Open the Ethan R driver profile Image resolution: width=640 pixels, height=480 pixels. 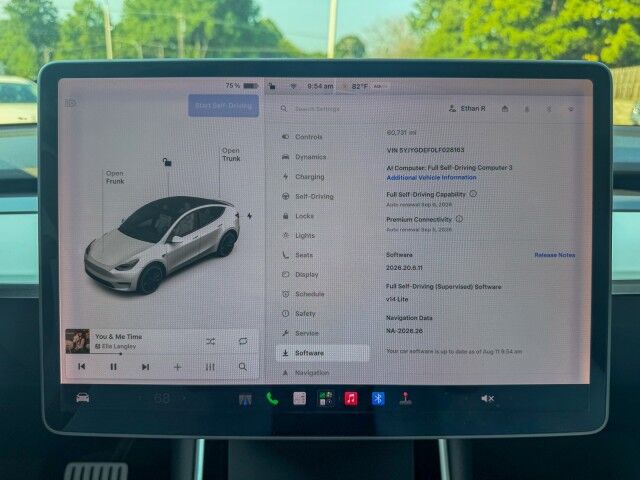(467, 109)
